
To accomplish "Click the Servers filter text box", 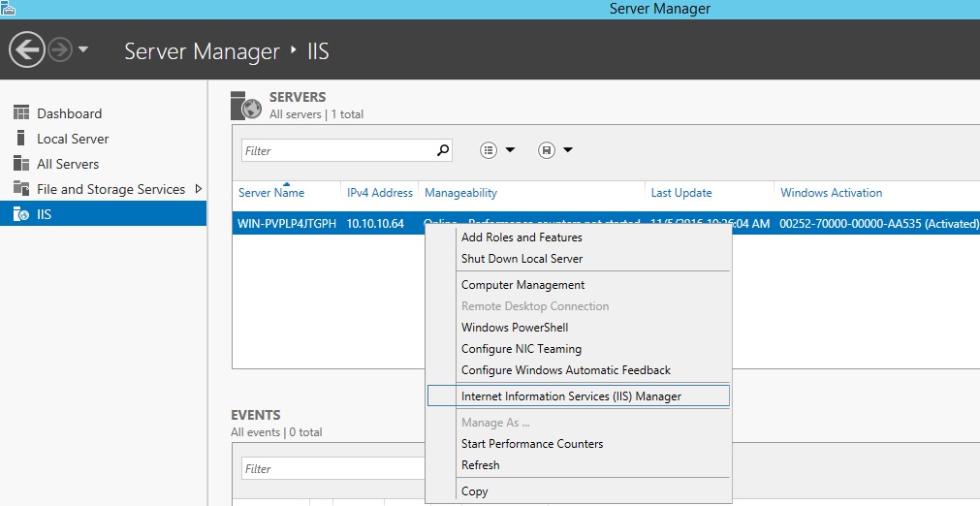I will pyautogui.click(x=337, y=150).
